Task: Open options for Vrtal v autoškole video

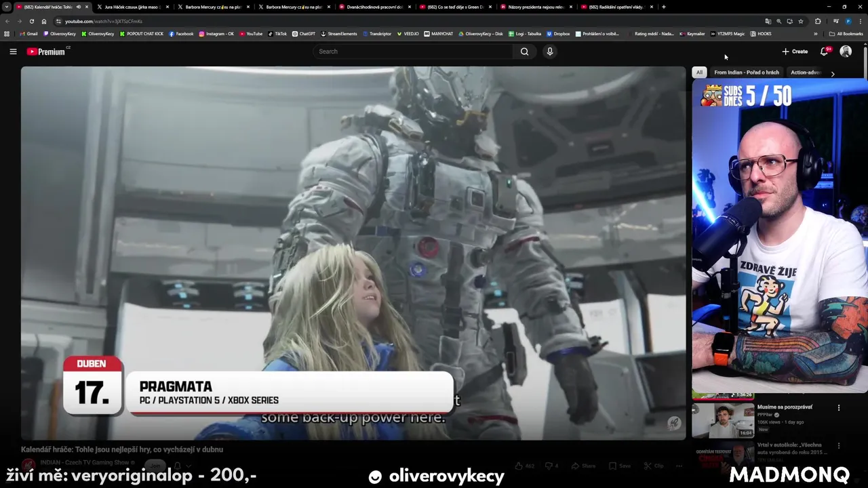Action: (839, 446)
